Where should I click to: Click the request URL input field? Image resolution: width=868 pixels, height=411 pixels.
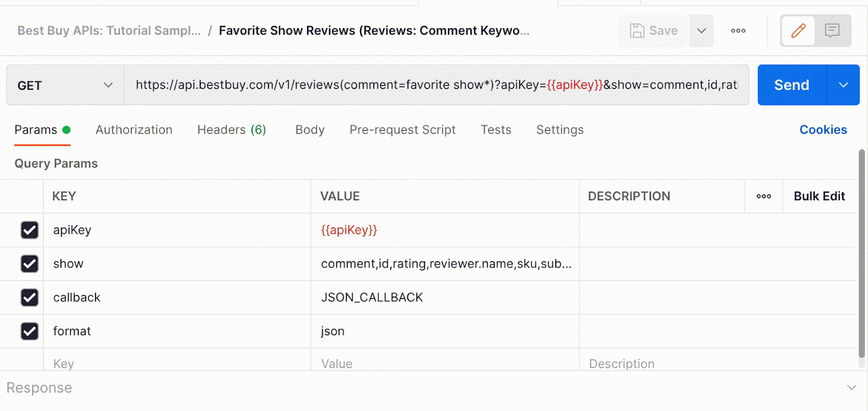[437, 85]
